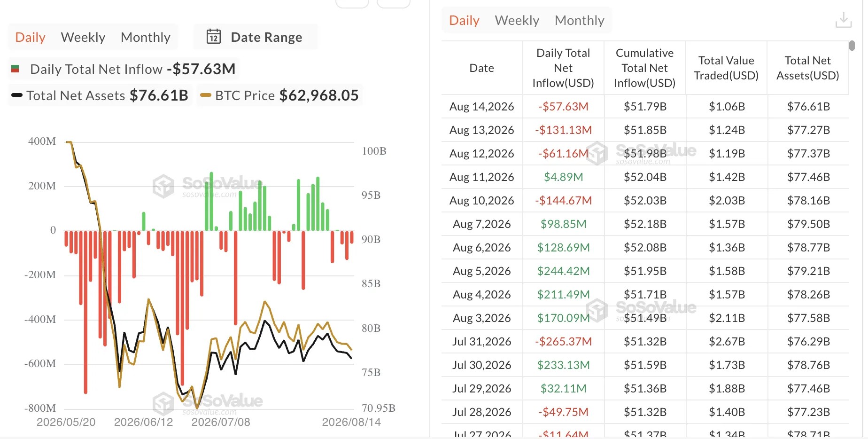Click the $52.18B cumulative inflow cell
This screenshot has width=868, height=439.
point(645,224)
